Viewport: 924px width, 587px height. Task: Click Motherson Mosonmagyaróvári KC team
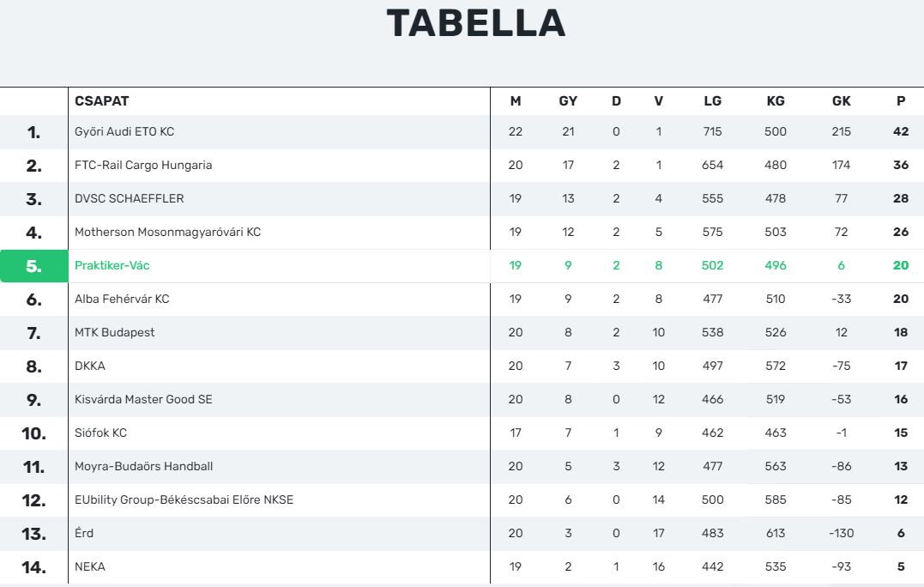pyautogui.click(x=167, y=233)
